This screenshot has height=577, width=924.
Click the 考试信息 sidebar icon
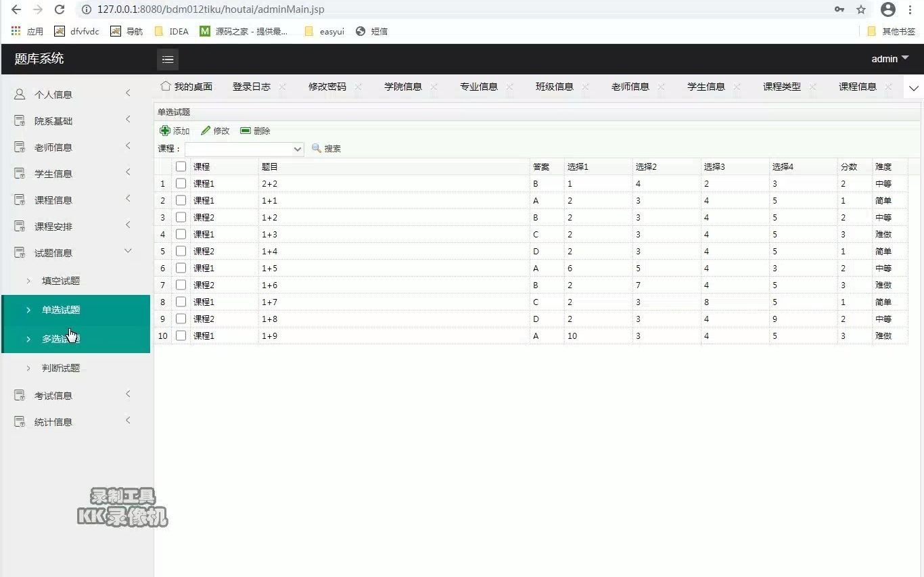coord(20,395)
